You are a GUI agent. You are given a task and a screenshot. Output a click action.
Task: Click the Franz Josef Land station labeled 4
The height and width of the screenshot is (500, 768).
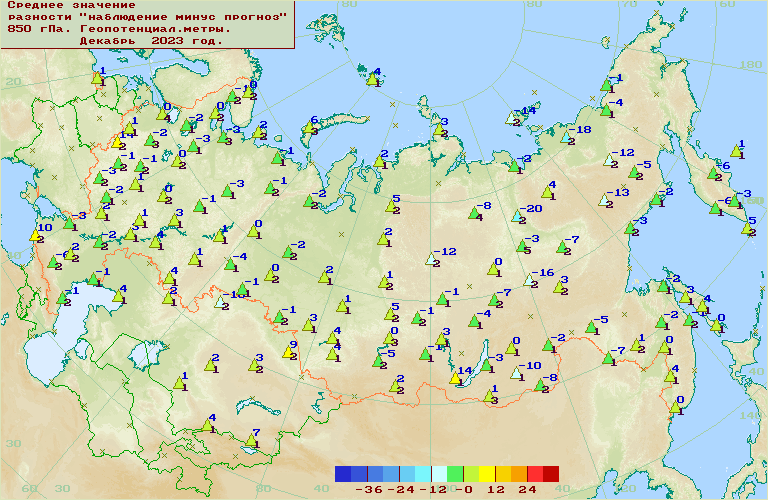click(372, 79)
